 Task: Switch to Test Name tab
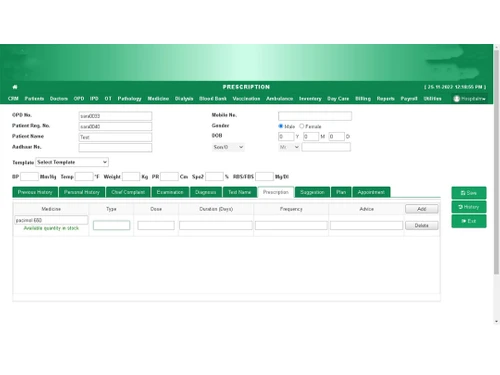point(240,192)
